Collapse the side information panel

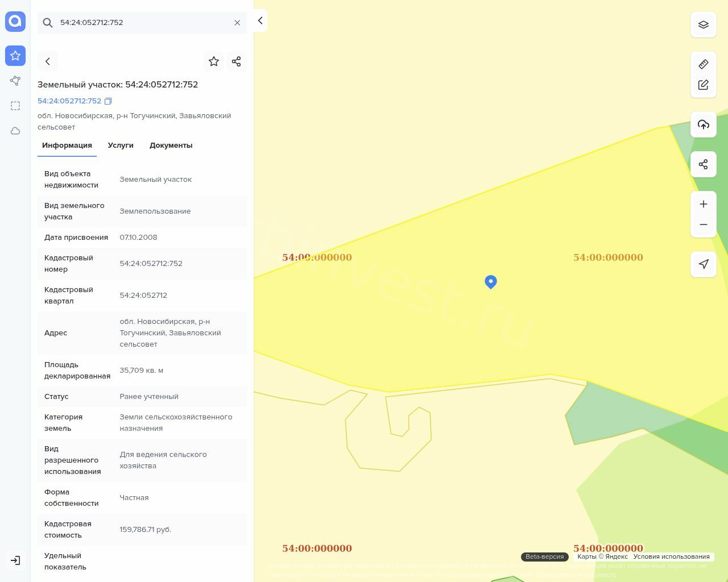pos(260,20)
